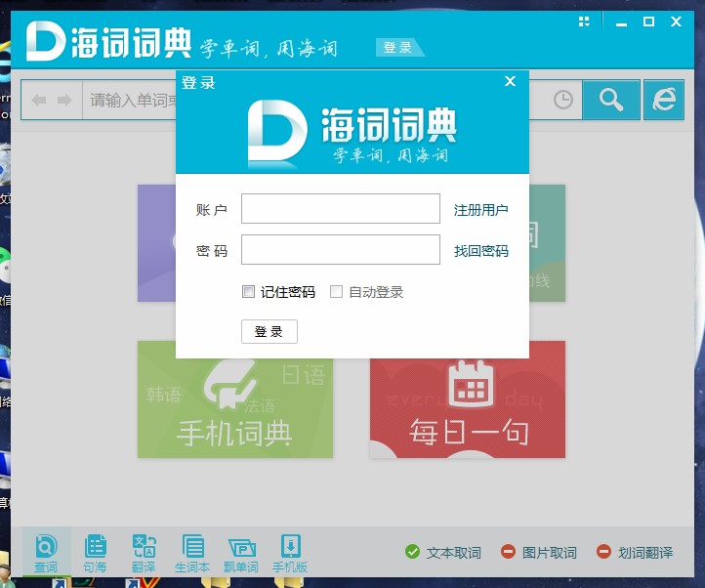Open the 飘单词 floating words tool
The width and height of the screenshot is (705, 588).
click(x=241, y=553)
